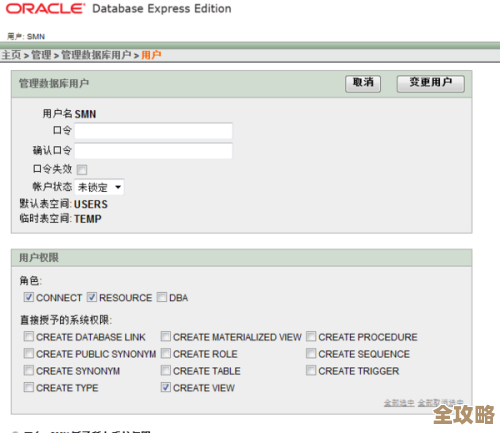Focus the 口令 password field
Image resolution: width=500 pixels, height=433 pixels.
[x=153, y=131]
